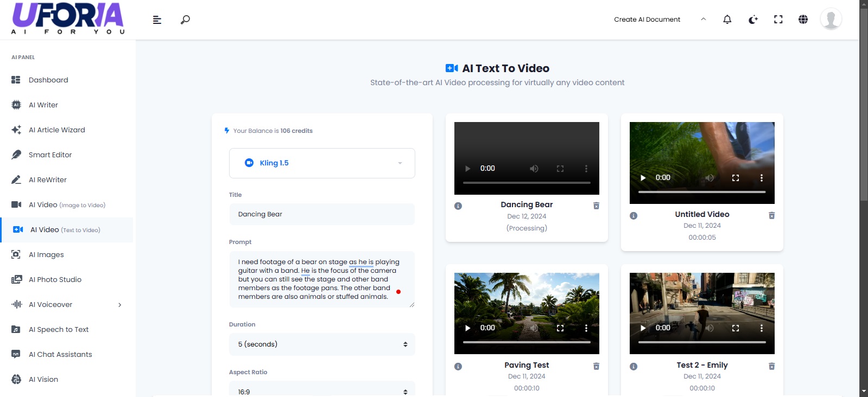Show info for Paving Test video
Image resolution: width=868 pixels, height=397 pixels.
[458, 367]
